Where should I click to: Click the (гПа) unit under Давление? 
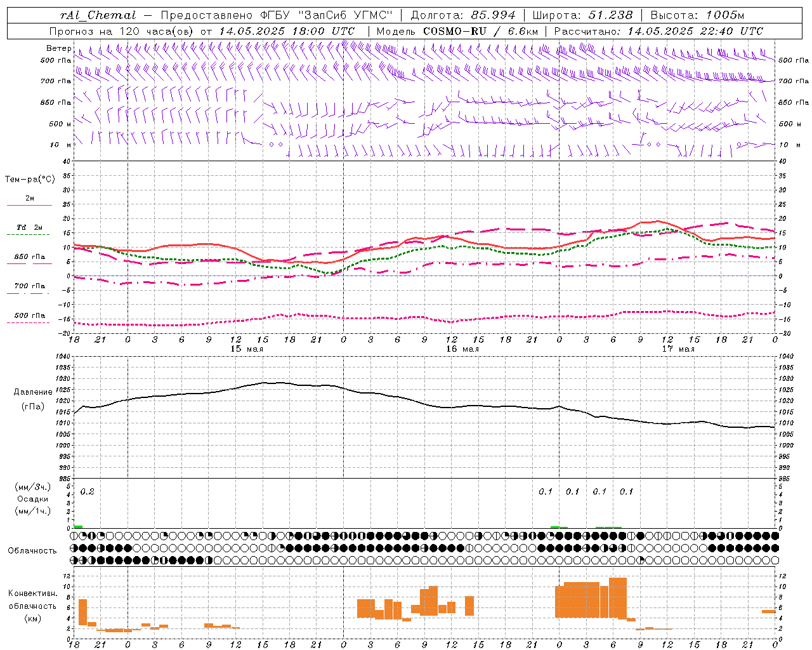[x=32, y=407]
